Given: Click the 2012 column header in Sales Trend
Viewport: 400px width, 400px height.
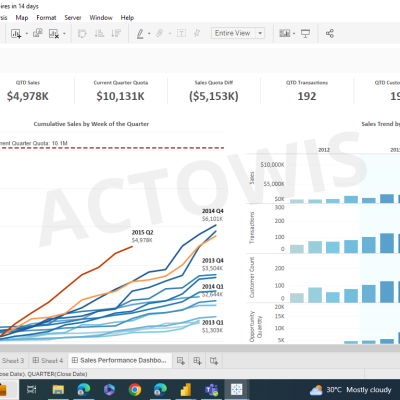Looking at the screenshot, I should 324,150.
